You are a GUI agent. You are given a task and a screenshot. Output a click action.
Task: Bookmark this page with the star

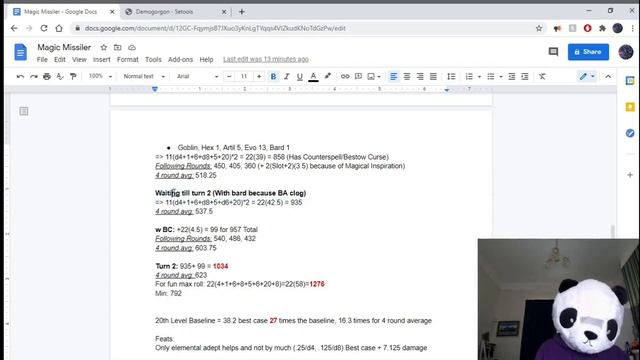point(539,28)
